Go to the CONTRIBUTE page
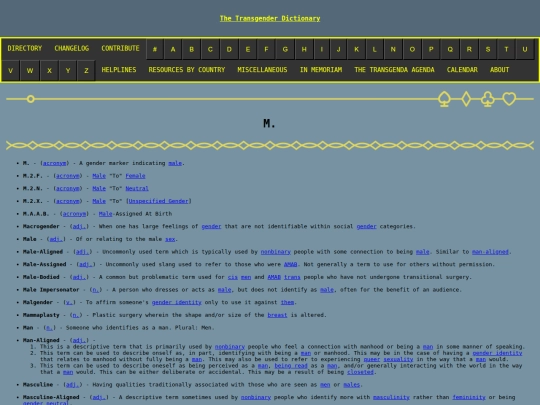 [x=120, y=48]
